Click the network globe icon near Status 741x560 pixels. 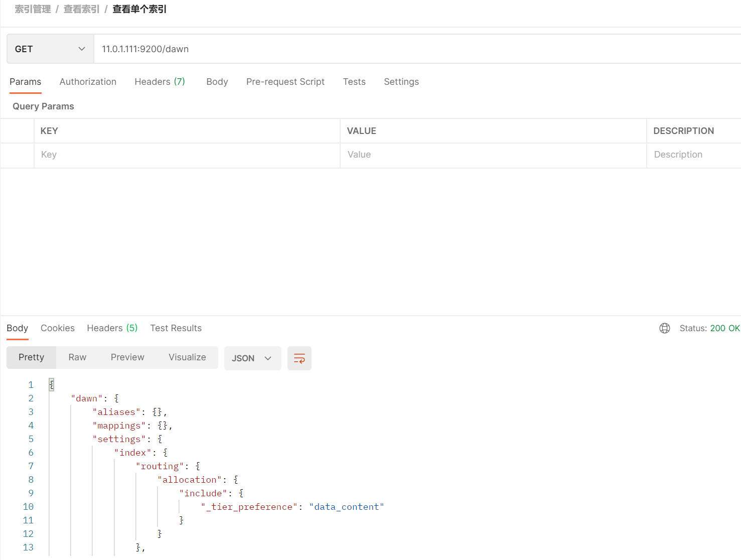665,328
